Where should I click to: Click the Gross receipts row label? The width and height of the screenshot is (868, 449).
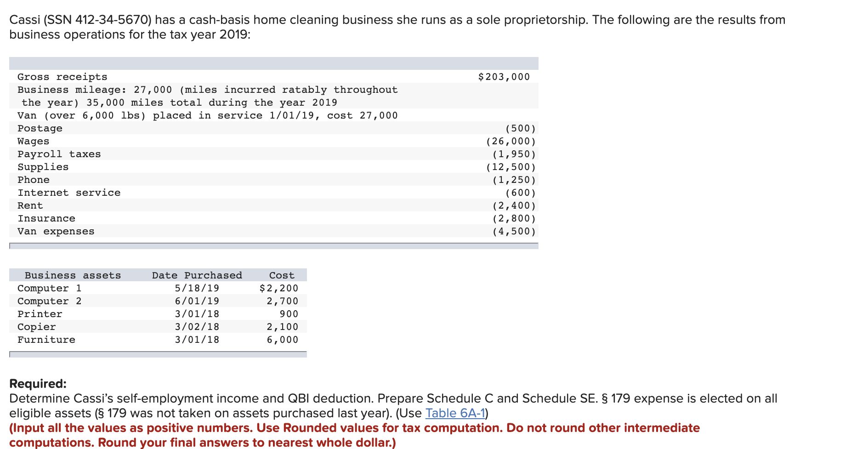[62, 77]
